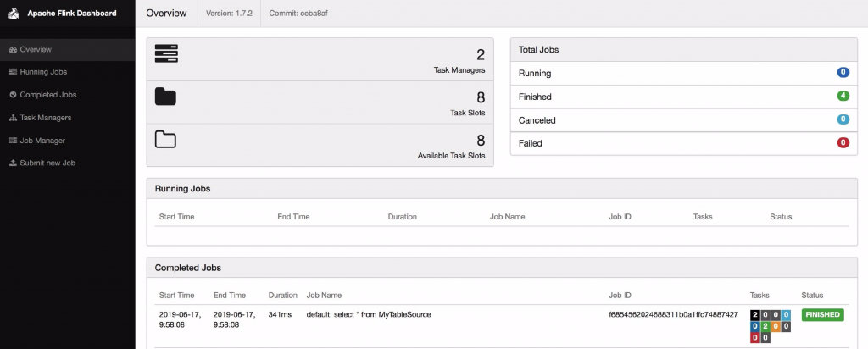
Task: Click the Job Name header in Running Jobs
Action: point(507,217)
